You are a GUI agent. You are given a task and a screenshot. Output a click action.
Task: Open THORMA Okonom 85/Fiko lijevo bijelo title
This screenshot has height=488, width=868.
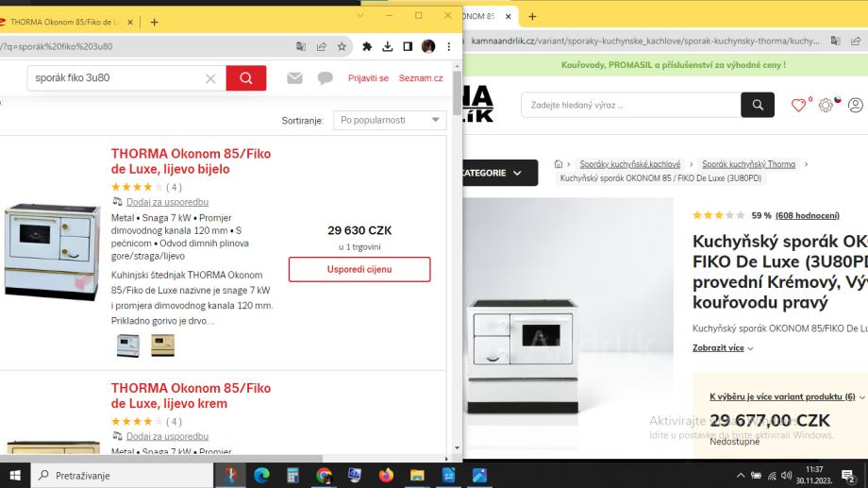click(x=191, y=161)
